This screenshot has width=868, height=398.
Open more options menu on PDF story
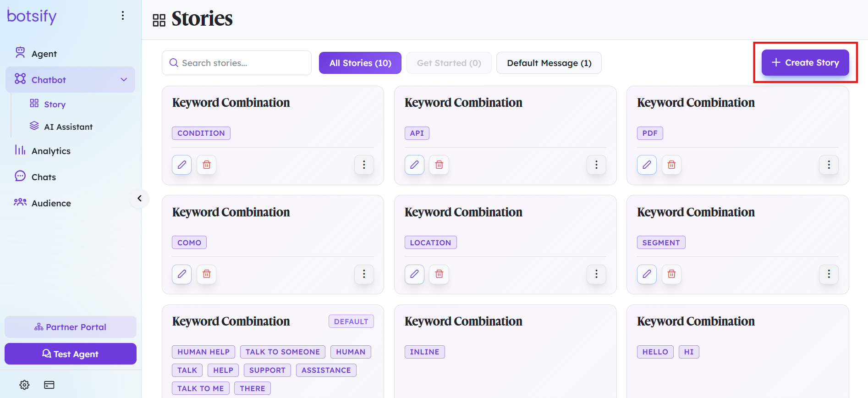(829, 165)
